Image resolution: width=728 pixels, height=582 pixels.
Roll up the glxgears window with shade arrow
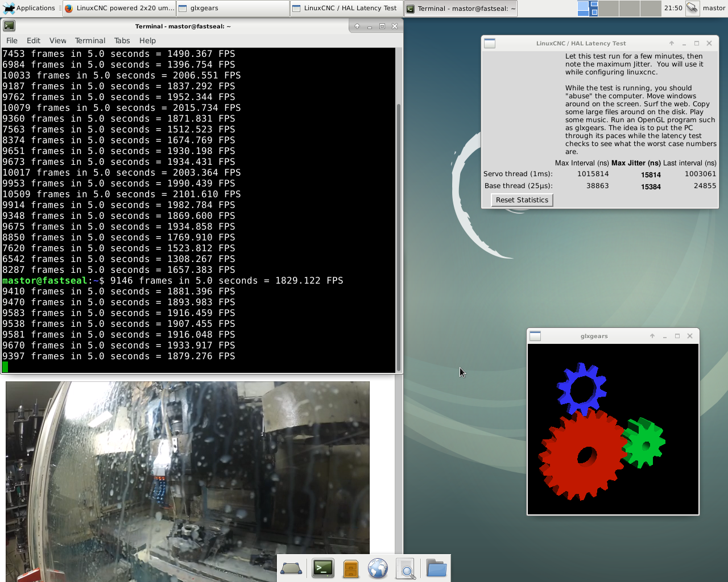[x=652, y=336]
